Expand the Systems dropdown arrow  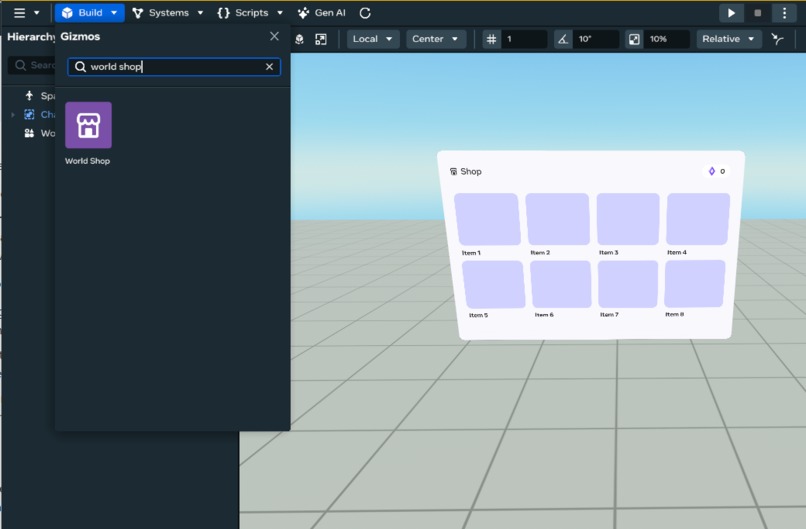pyautogui.click(x=200, y=13)
